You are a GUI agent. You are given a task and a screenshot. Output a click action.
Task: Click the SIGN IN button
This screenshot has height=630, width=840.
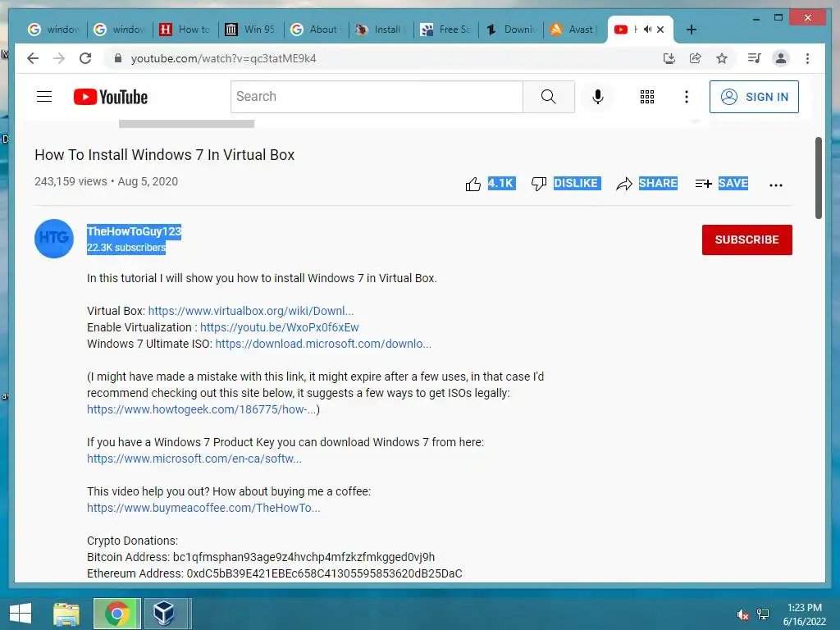coord(754,97)
